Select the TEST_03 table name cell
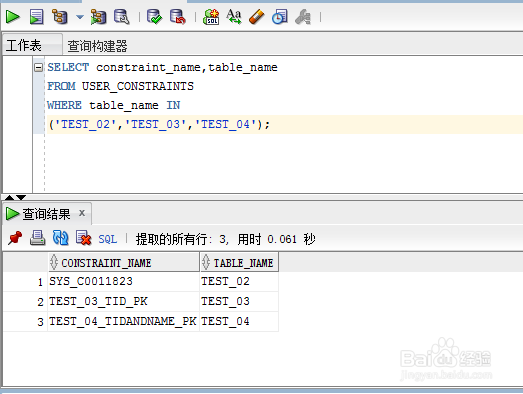The width and height of the screenshot is (523, 394). pos(239,302)
